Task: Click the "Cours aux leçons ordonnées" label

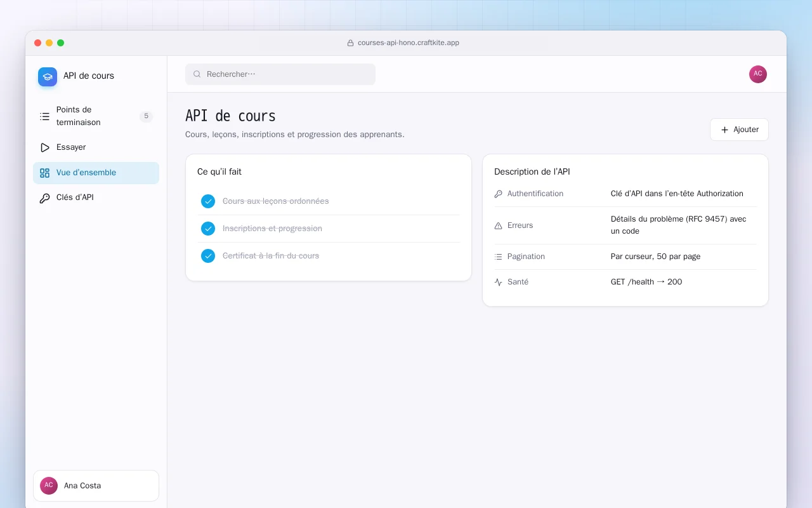Action: point(276,201)
